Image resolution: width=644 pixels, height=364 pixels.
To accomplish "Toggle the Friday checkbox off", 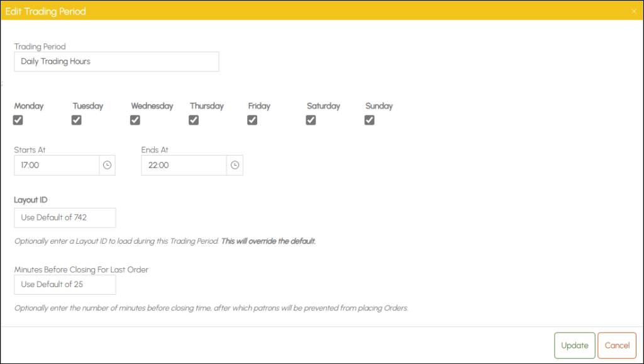I will (x=252, y=120).
